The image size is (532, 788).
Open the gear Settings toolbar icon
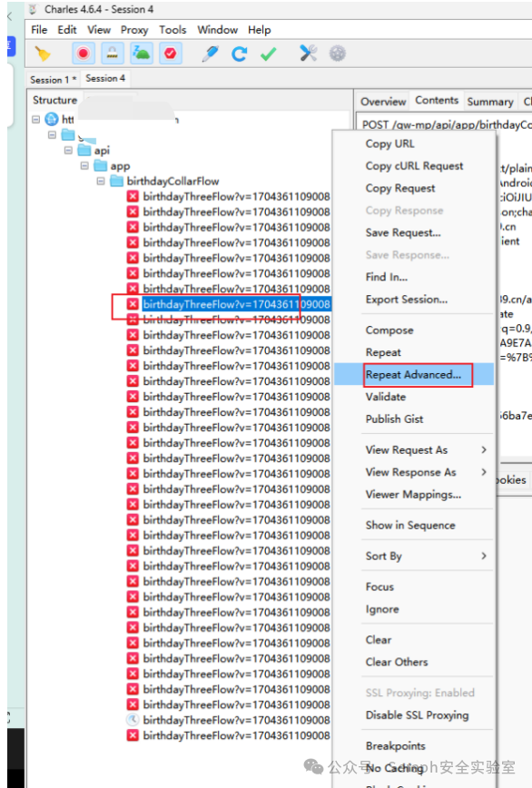tap(338, 54)
